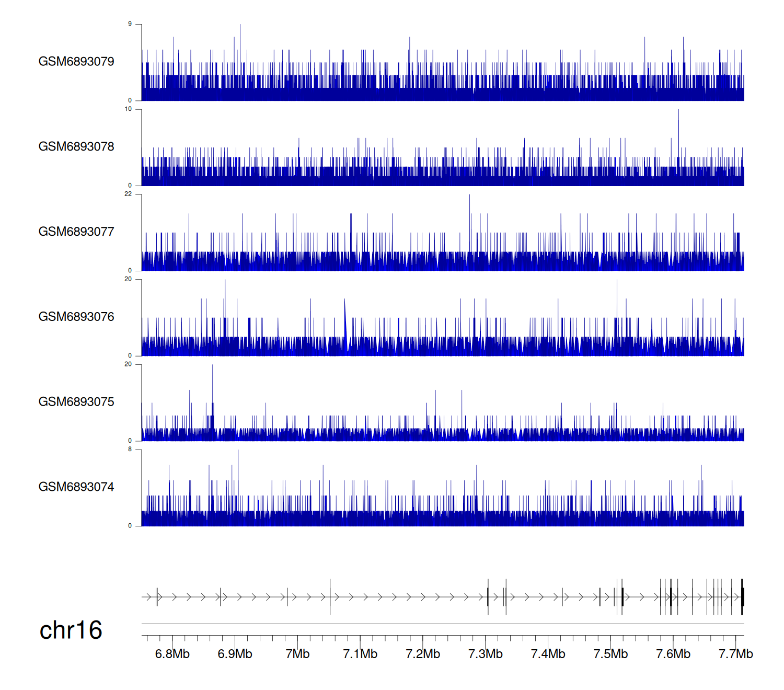Click the 7.2Mb genomic coordinate label

[x=423, y=654]
